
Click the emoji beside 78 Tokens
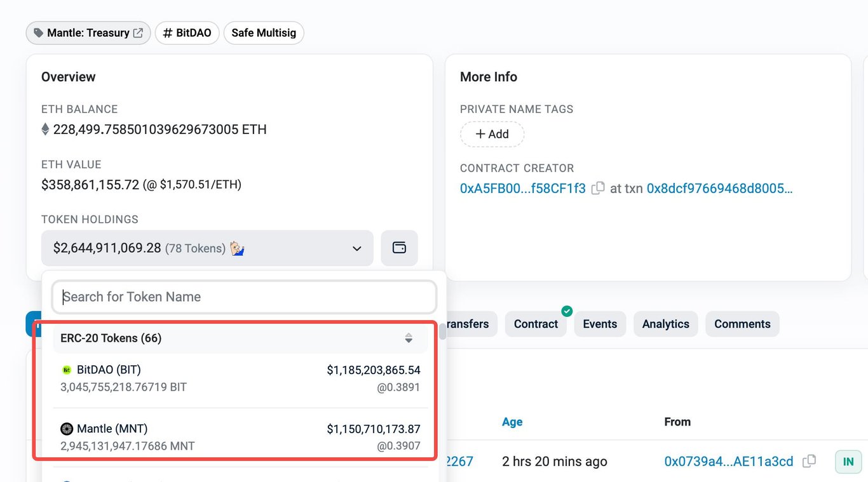coord(237,248)
